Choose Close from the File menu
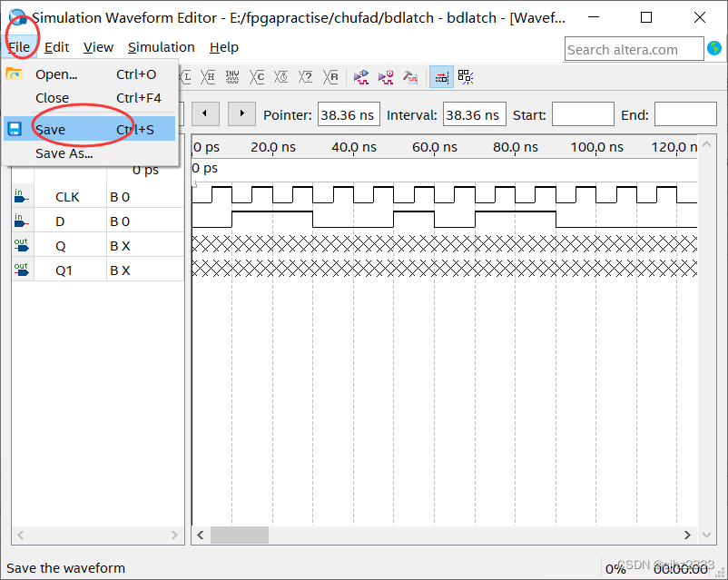 point(90,98)
